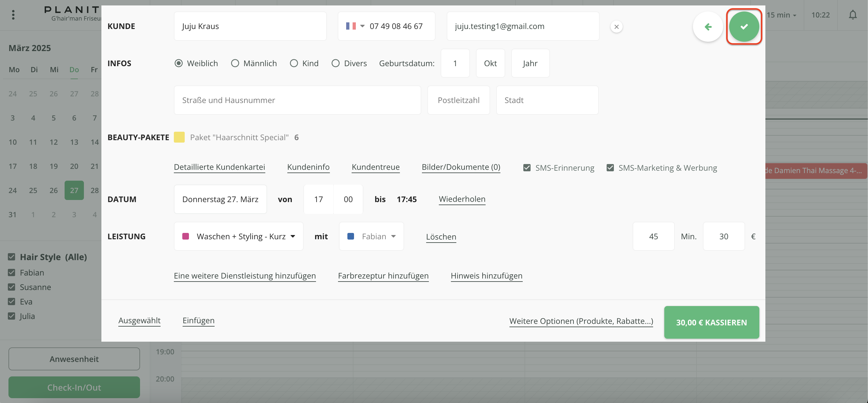Select the Männlich radio button
868x403 pixels.
pos(235,63)
